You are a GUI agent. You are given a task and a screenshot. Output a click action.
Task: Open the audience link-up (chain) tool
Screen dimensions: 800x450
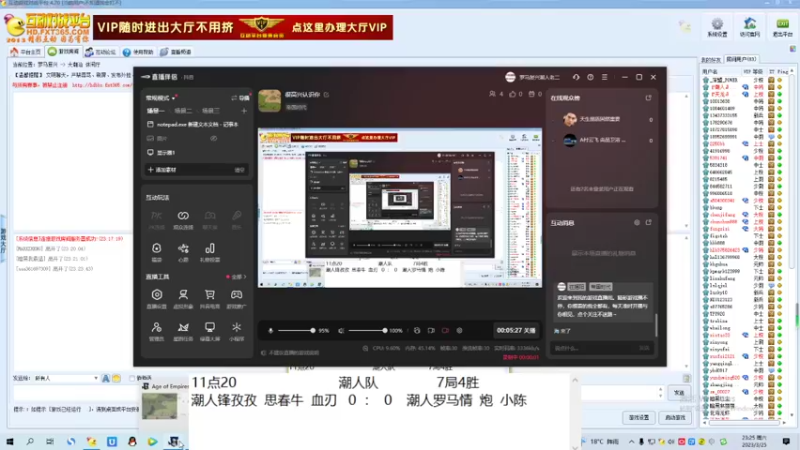[x=183, y=219]
